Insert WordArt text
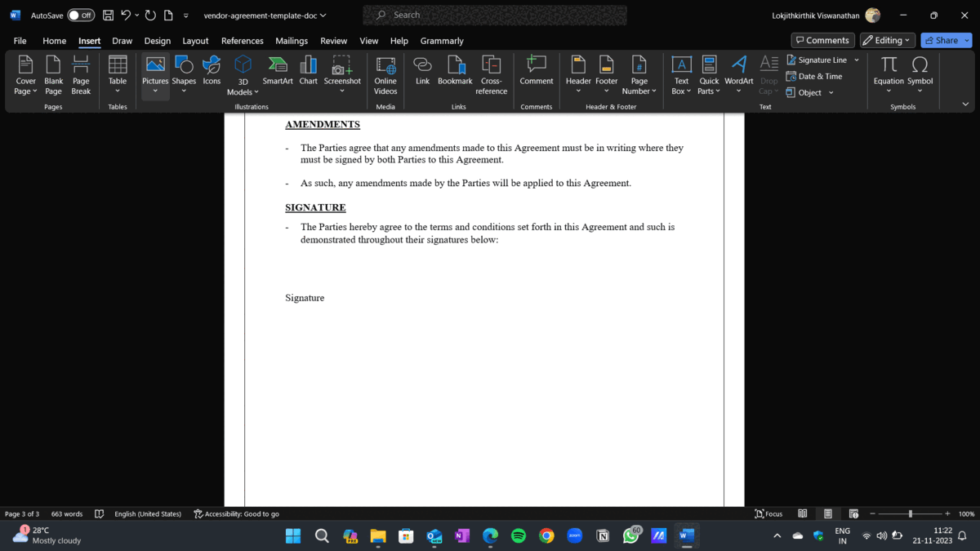The height and width of the screenshot is (551, 980). pos(739,75)
